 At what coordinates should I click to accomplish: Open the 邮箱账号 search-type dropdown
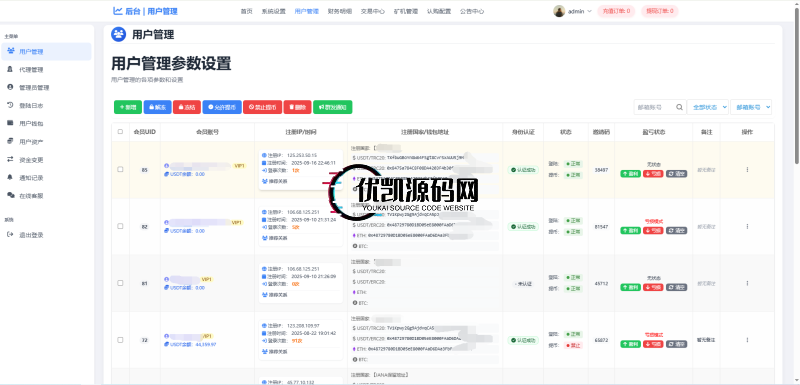(751, 107)
